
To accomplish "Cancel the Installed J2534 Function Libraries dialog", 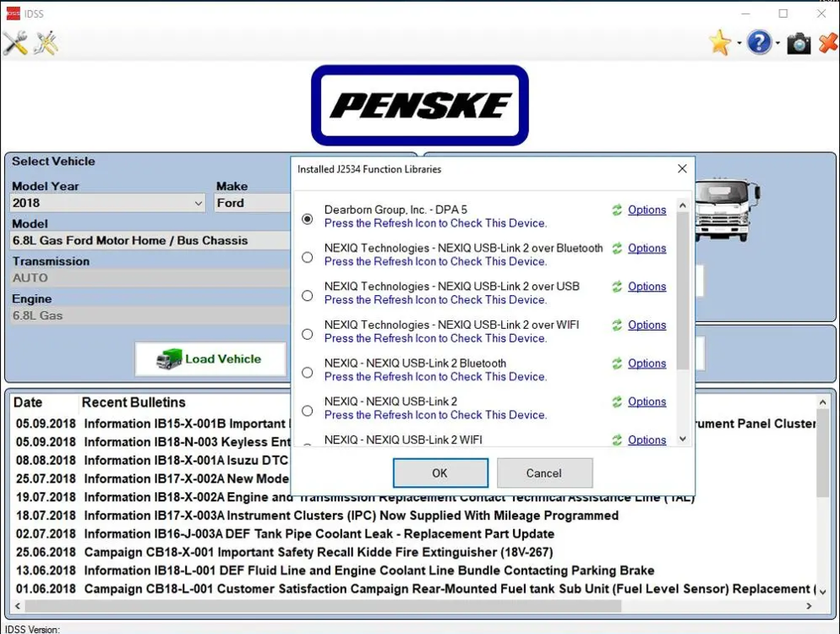I will coord(544,473).
